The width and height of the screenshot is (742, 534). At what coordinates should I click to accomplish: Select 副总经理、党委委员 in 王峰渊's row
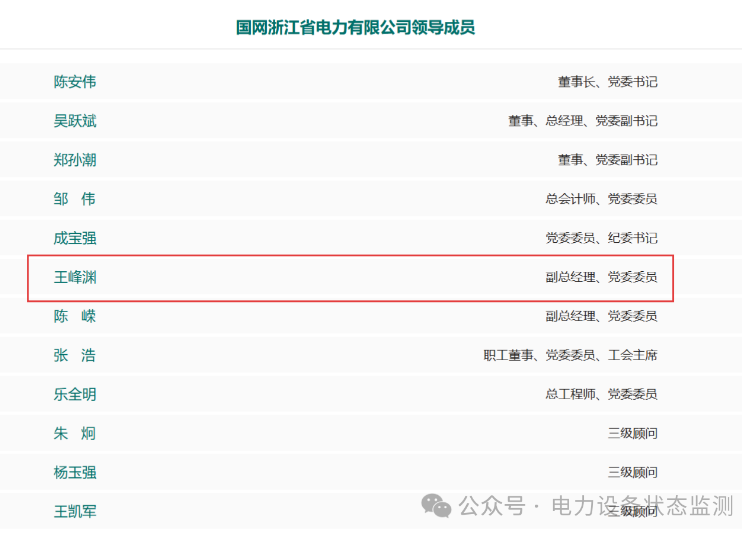[601, 277]
